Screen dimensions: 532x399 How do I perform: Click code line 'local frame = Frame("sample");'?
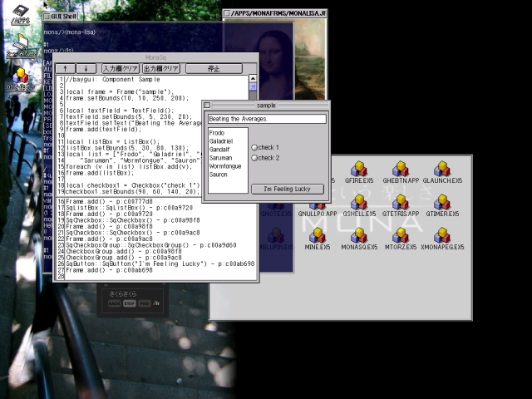(120, 92)
